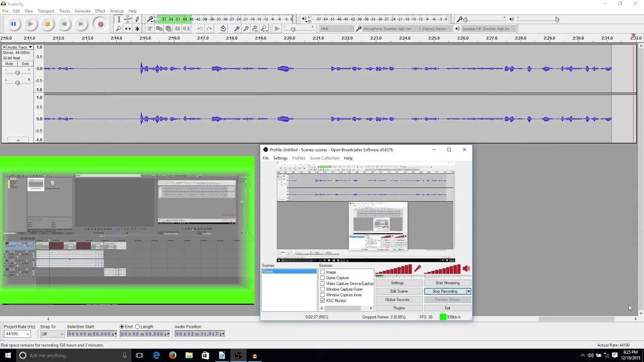
Task: Skip to End in Audacity transport
Action: 81,24
